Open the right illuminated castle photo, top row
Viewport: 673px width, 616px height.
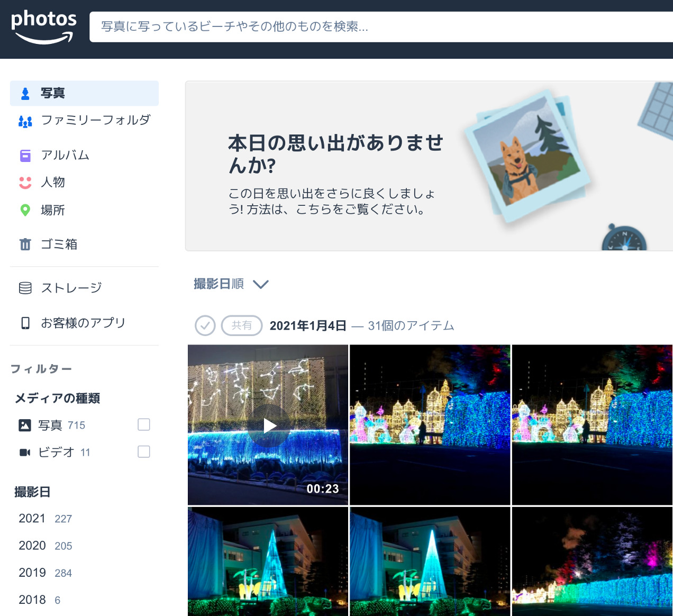pos(593,425)
